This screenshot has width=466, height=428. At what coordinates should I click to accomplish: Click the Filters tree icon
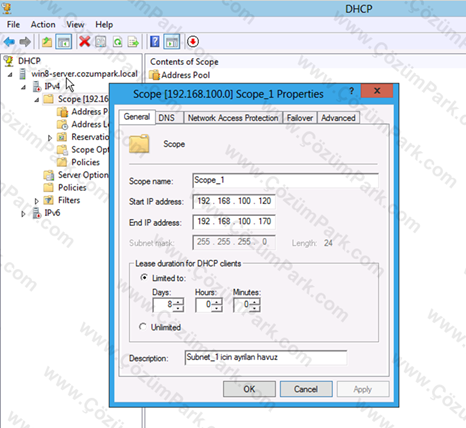click(x=49, y=200)
